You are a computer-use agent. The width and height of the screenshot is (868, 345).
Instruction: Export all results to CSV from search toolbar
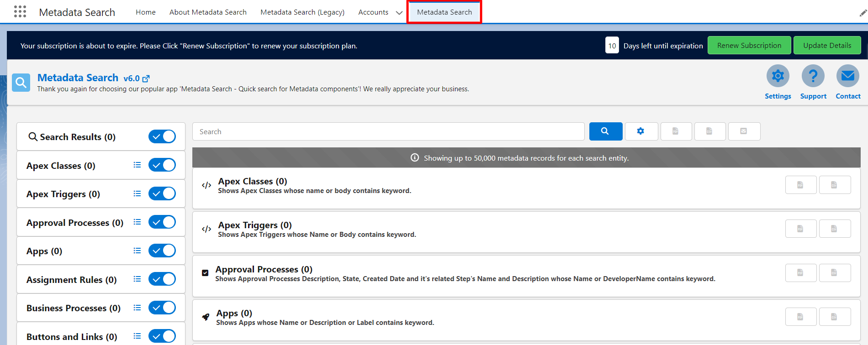click(710, 131)
